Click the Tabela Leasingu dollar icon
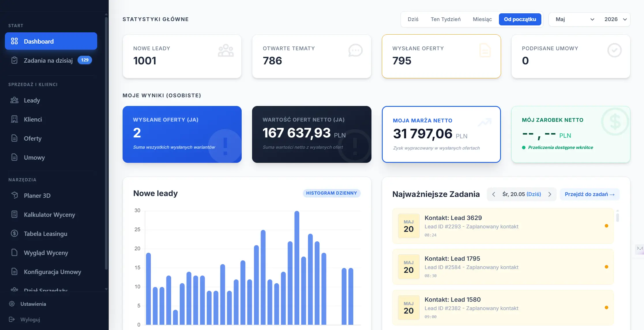This screenshot has height=330, width=644. [x=14, y=234]
